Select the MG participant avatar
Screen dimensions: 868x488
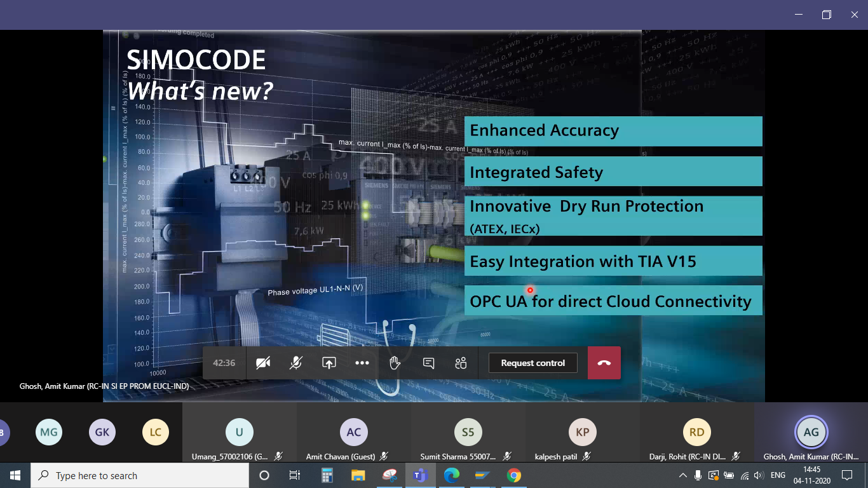49,432
